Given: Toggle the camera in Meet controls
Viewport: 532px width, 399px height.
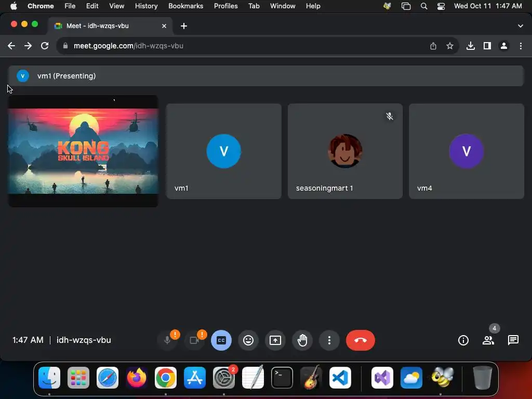Looking at the screenshot, I should [x=194, y=340].
